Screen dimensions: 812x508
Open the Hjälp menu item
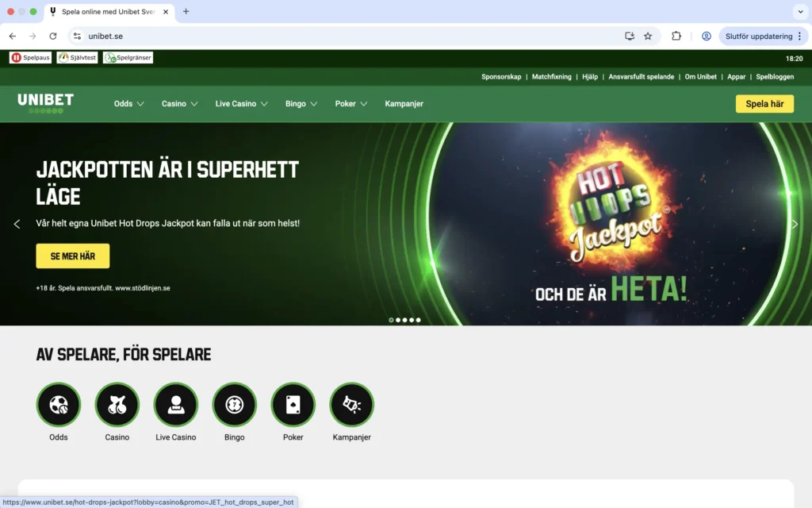(x=589, y=76)
